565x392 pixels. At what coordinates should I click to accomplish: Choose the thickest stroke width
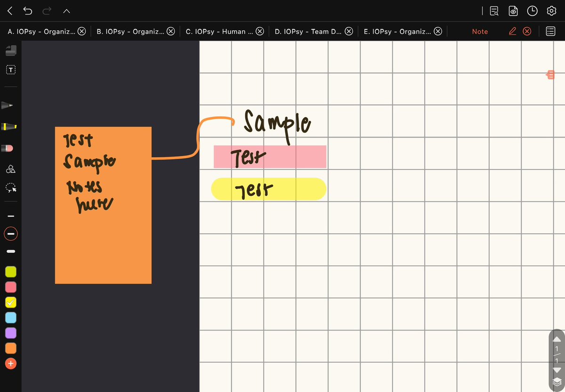(11, 251)
